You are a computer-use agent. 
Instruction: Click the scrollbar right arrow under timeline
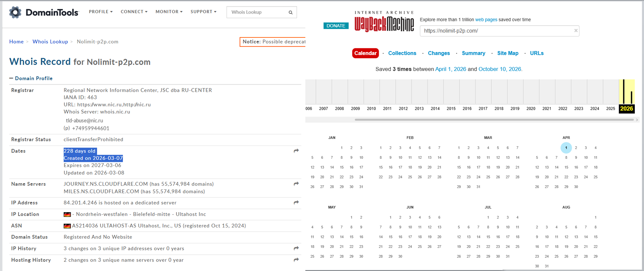pos(637,120)
